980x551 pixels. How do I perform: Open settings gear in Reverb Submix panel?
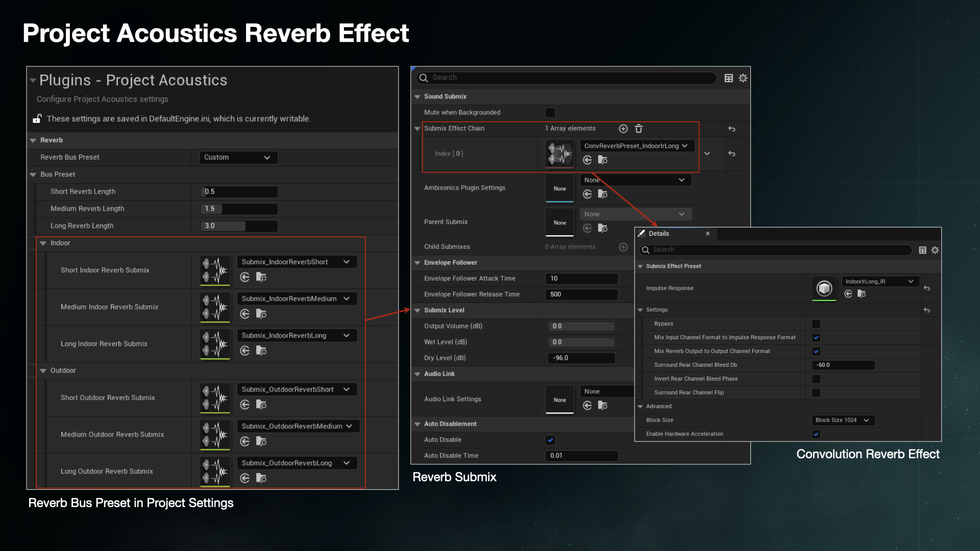pyautogui.click(x=743, y=78)
